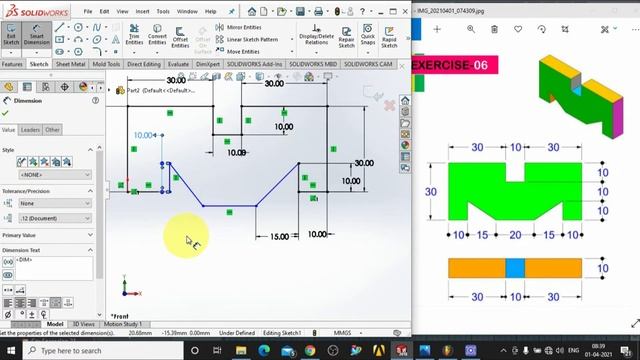The image size is (640, 360).
Task: Open Quick Snaps
Action: click(367, 35)
